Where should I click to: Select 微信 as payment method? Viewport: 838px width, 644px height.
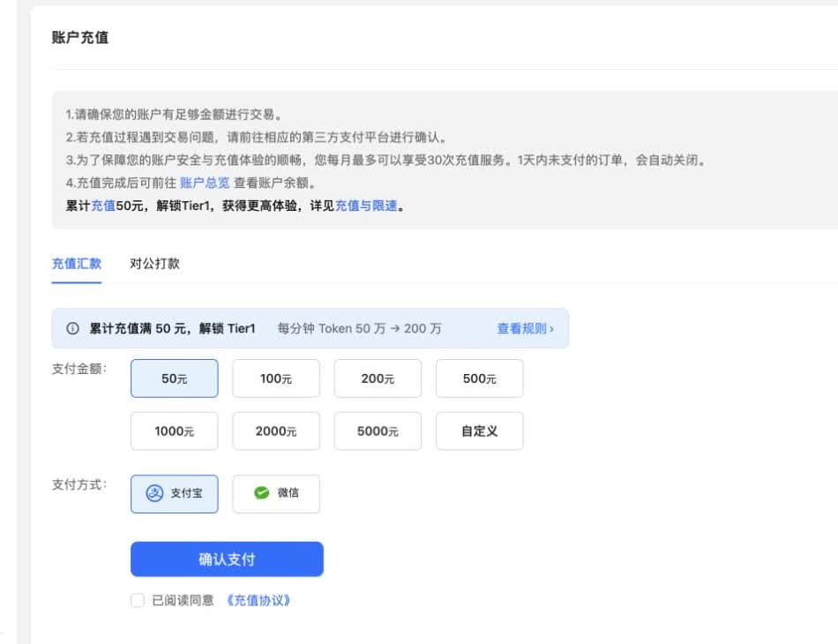[x=276, y=494]
